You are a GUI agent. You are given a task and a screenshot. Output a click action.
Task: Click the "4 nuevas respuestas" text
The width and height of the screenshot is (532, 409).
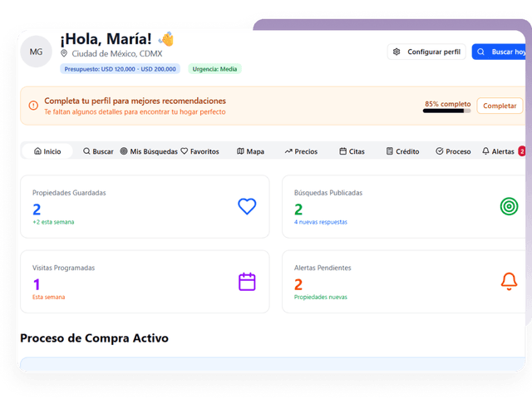(321, 222)
